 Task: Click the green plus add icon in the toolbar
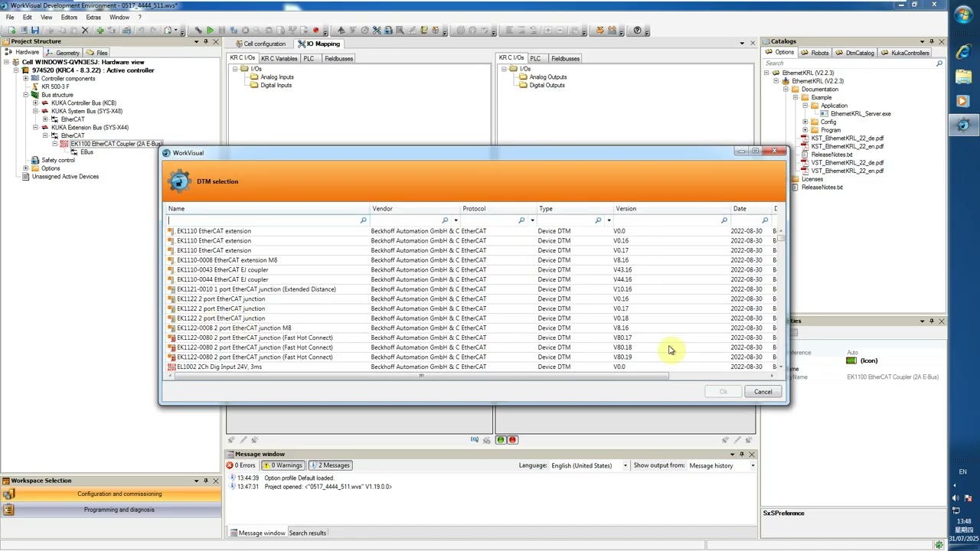pyautogui.click(x=99, y=31)
